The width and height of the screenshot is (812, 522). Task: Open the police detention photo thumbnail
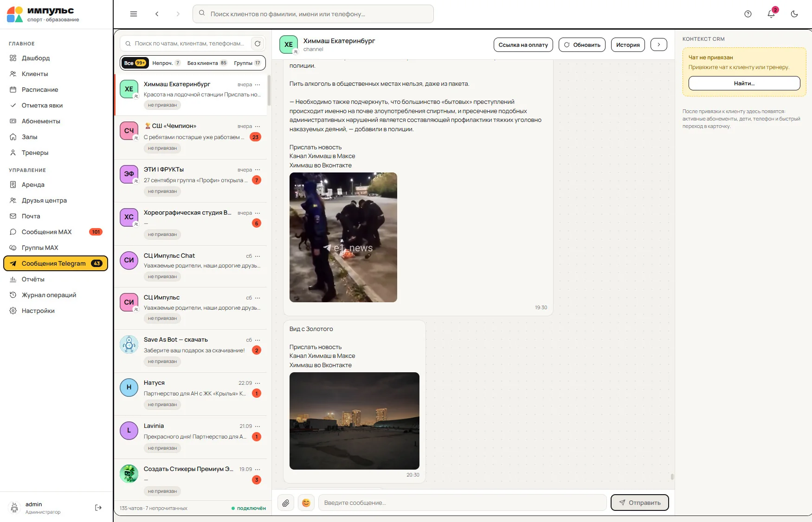[x=343, y=237]
